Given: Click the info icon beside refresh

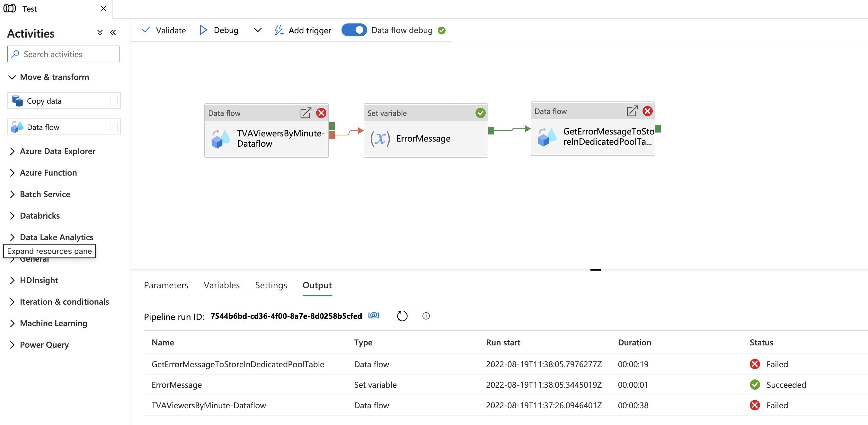Looking at the screenshot, I should [x=426, y=316].
